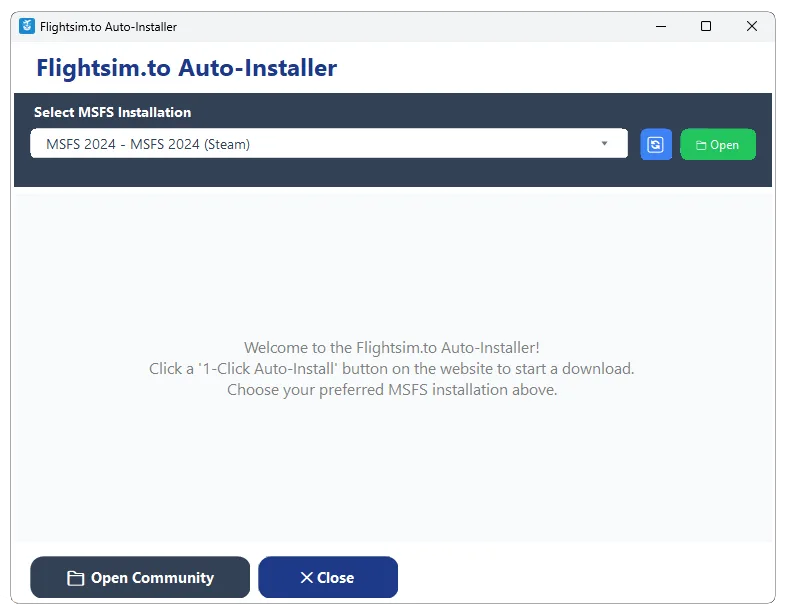The height and width of the screenshot is (614, 787).
Task: Click the '1-Click Auto-Install' instruction line
Action: coord(391,369)
